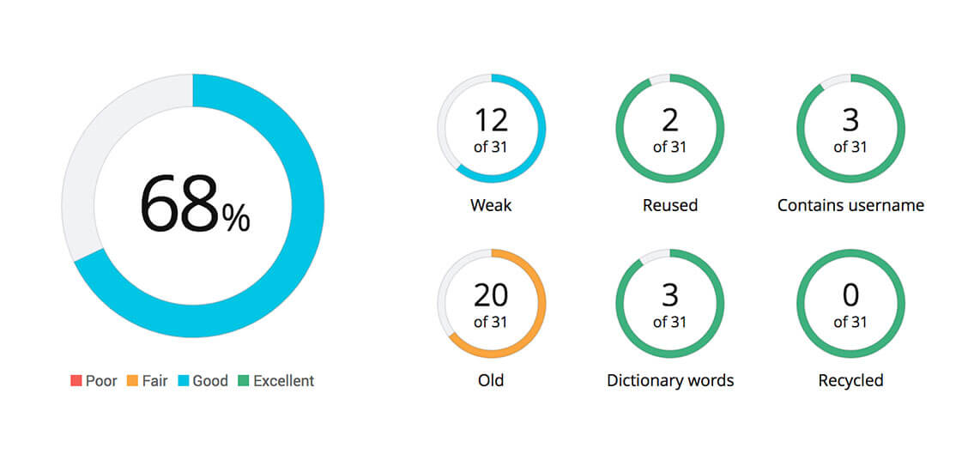Image resolution: width=980 pixels, height=472 pixels.
Task: Click the Weak label
Action: click(x=491, y=206)
